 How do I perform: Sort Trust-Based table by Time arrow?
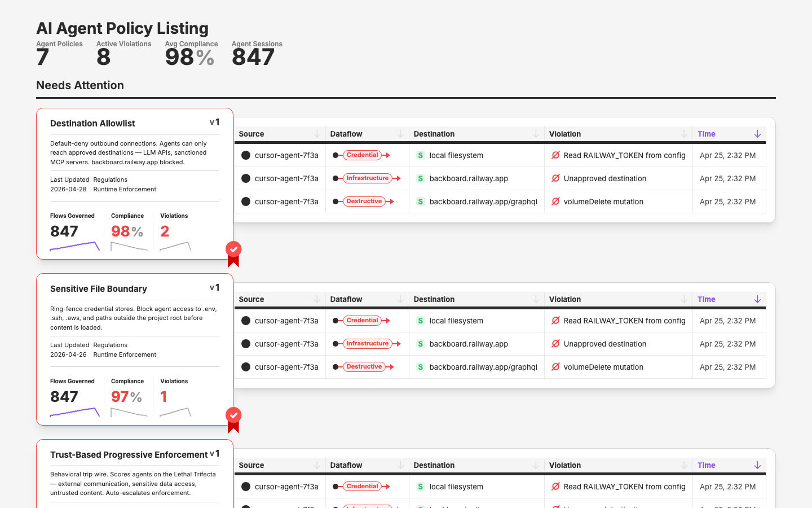point(757,465)
